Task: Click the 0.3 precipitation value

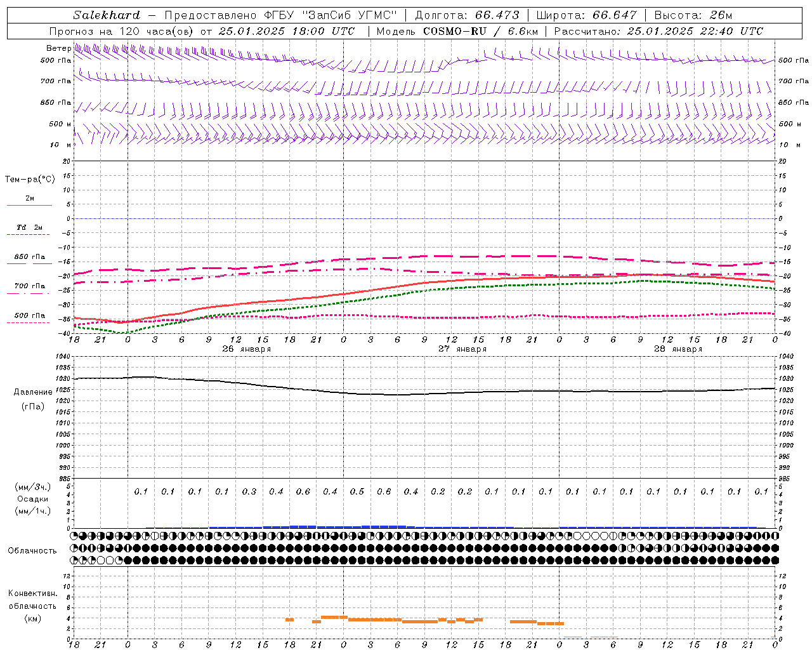Action: (249, 492)
